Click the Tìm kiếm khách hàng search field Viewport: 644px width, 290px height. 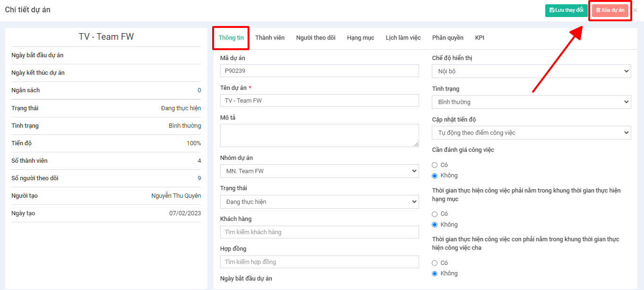(319, 232)
